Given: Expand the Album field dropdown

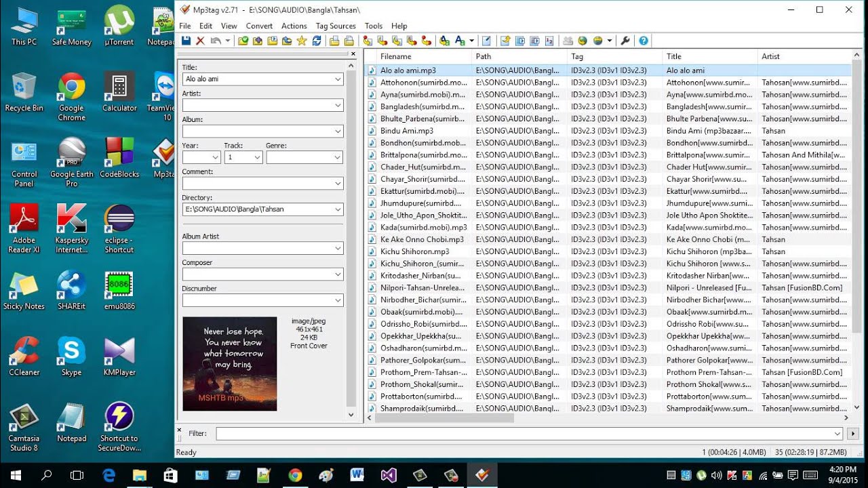Looking at the screenshot, I should [x=338, y=131].
